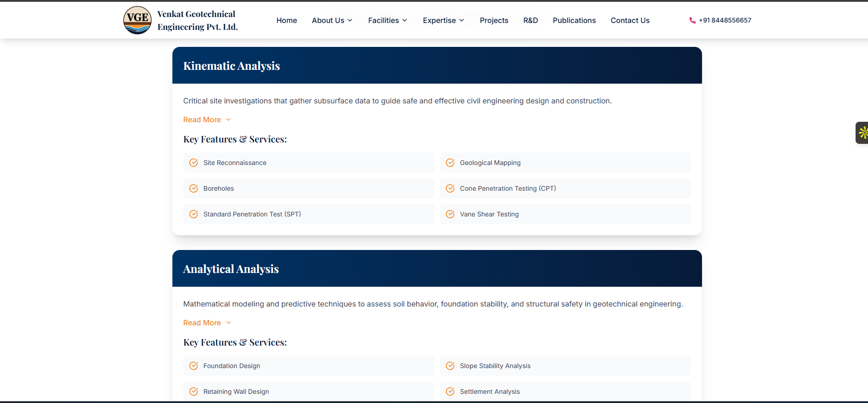The image size is (868, 403).
Task: Click the pink phone icon
Action: [692, 20]
